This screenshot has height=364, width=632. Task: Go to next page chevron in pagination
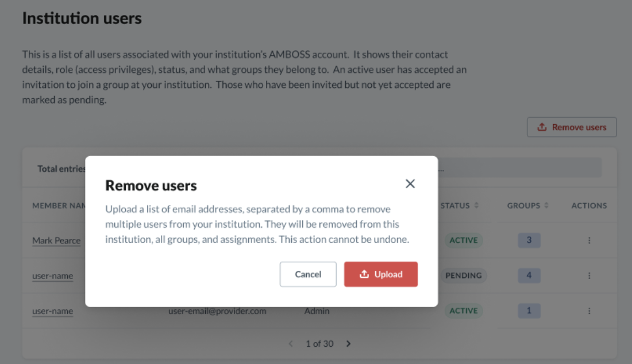(349, 343)
